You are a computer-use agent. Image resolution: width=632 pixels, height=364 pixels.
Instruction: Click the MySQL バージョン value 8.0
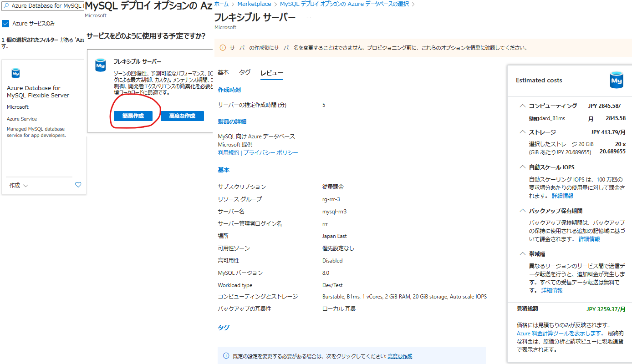click(326, 273)
